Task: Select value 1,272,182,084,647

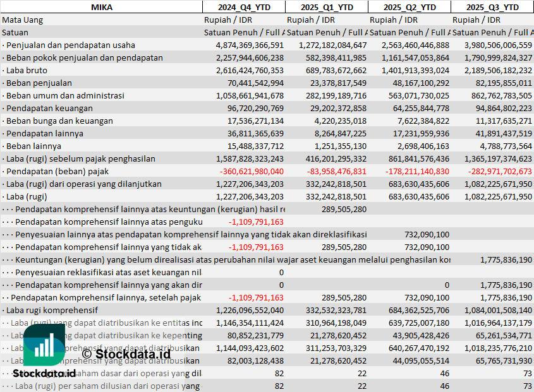Action: 333,45
